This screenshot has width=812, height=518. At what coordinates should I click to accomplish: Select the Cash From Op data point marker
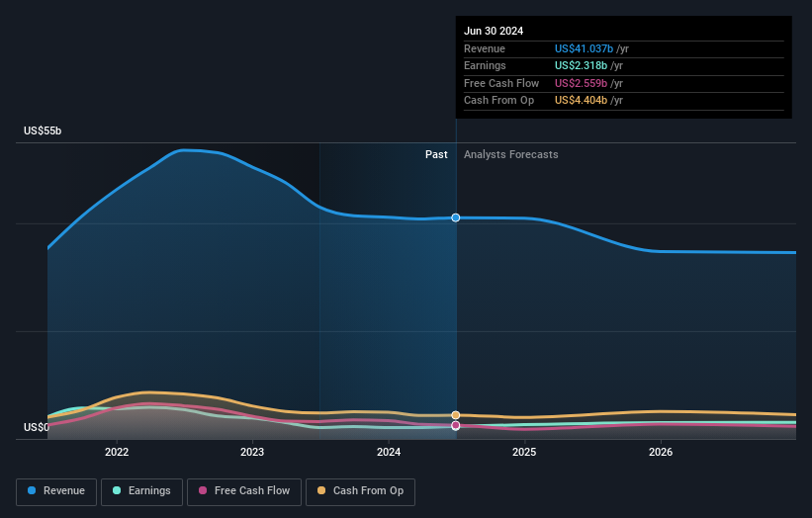(456, 415)
